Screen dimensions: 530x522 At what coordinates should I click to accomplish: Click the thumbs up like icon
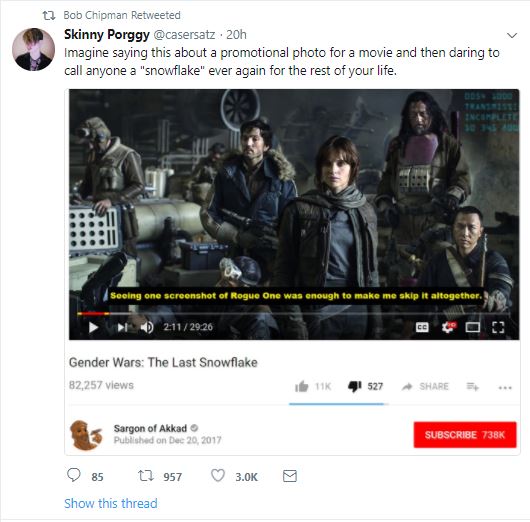(x=302, y=386)
